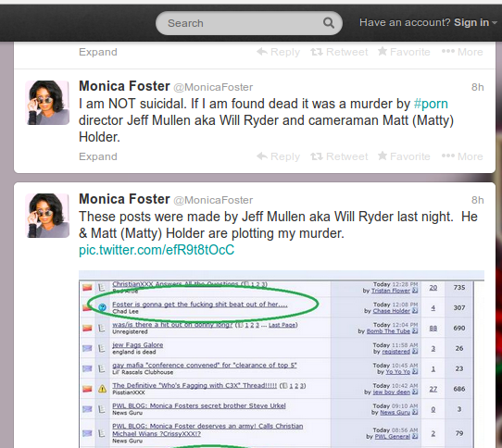502x448 pixels.
Task: Focus the Search input field
Action: [x=249, y=23]
